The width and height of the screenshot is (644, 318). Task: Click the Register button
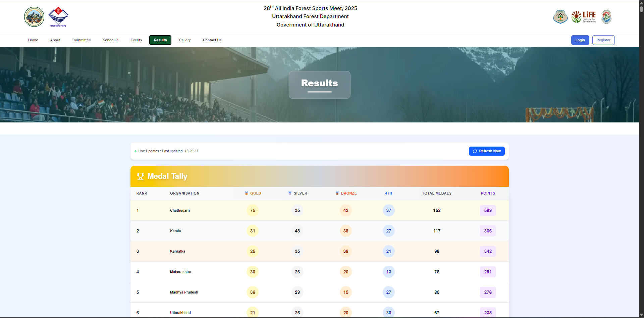click(x=603, y=40)
